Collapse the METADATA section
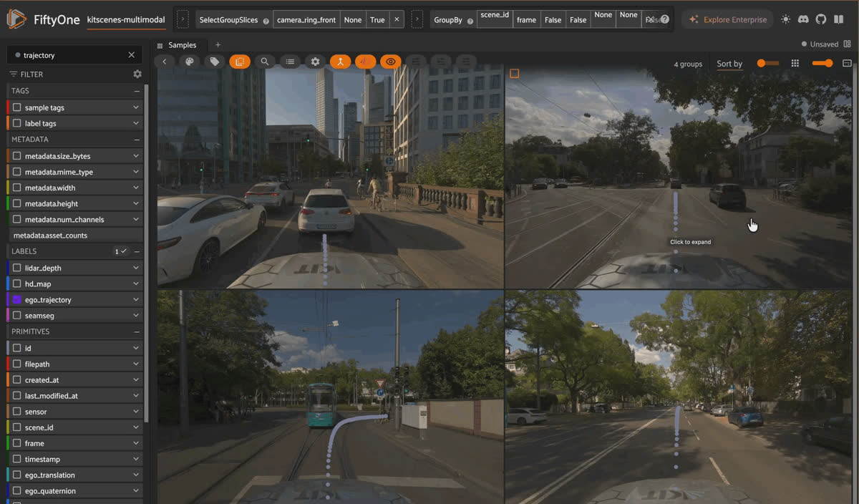 coord(137,140)
